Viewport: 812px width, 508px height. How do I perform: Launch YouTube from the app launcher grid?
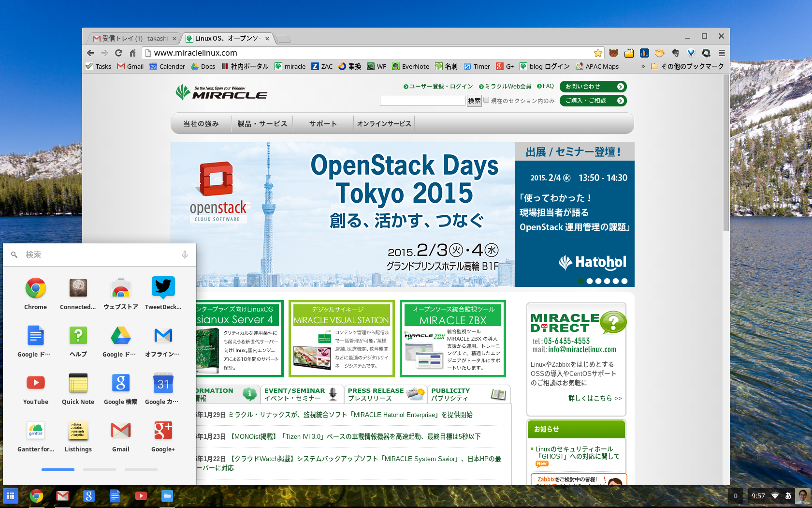pyautogui.click(x=36, y=388)
